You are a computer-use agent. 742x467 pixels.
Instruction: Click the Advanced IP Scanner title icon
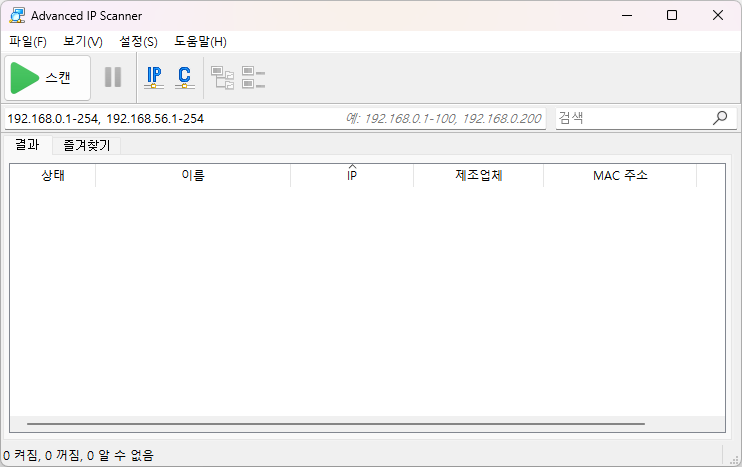tap(17, 15)
